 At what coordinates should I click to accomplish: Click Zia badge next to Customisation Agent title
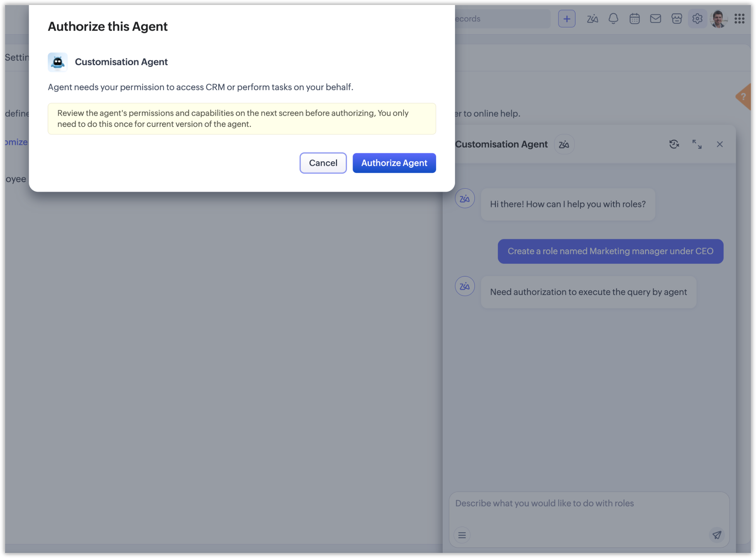click(564, 144)
